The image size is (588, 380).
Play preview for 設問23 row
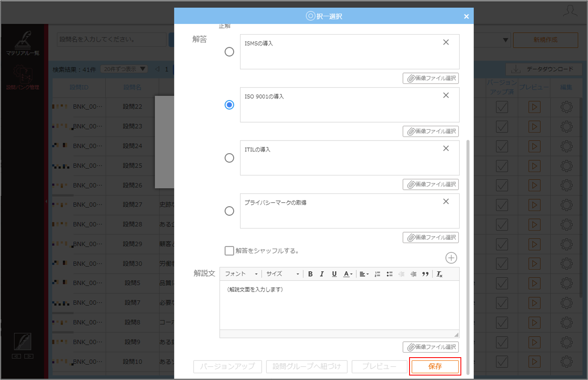534,127
